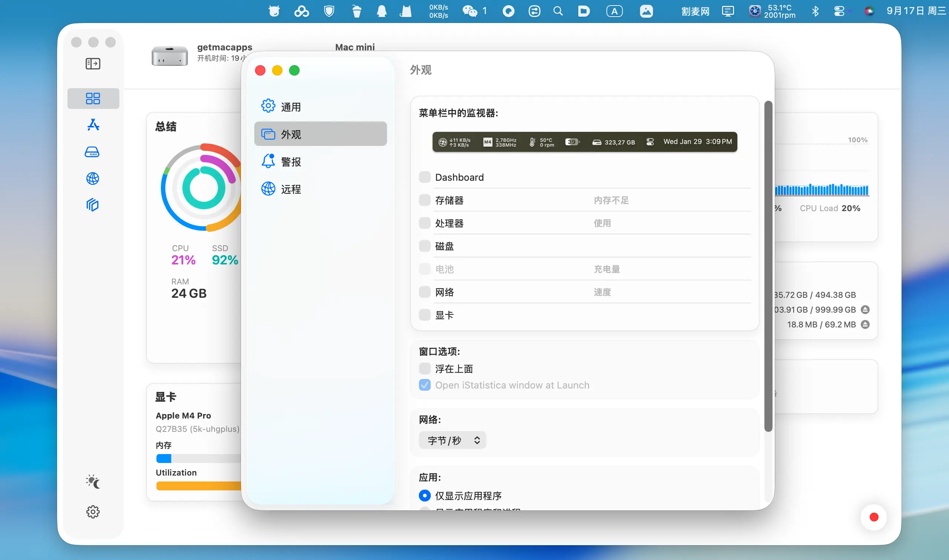Viewport: 949px width, 560px height.
Task: Open the overview dashboard sidebar icon
Action: pos(93,99)
